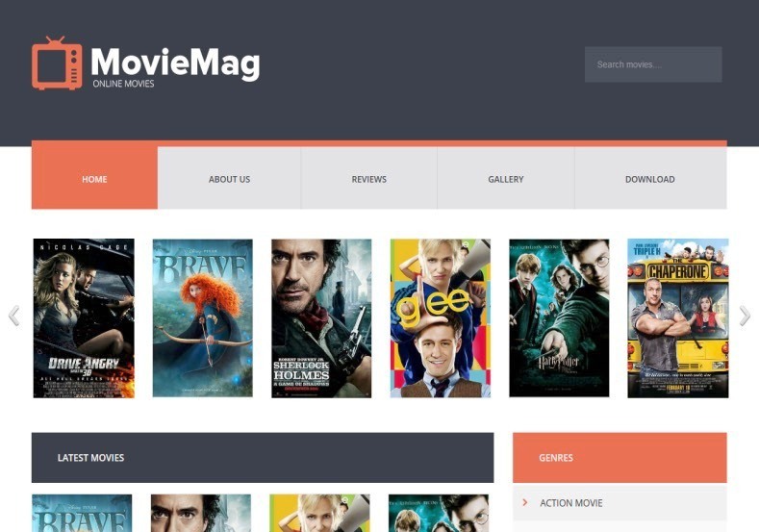Image resolution: width=759 pixels, height=532 pixels.
Task: Open the Glee thumbnail under Latest Movies
Action: tap(319, 513)
